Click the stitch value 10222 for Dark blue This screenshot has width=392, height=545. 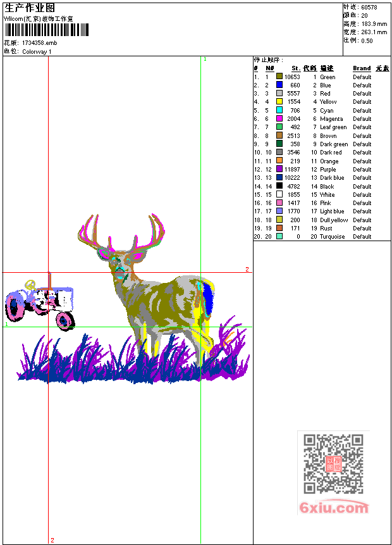(292, 178)
